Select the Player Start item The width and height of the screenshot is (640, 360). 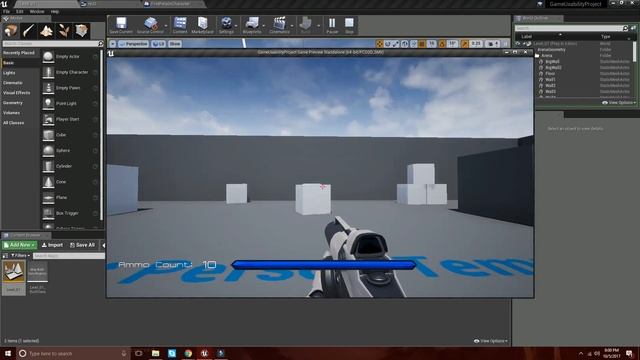(71, 119)
